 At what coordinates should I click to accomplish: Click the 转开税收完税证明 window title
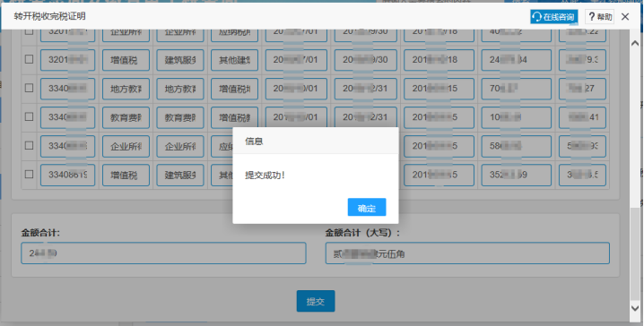point(49,16)
